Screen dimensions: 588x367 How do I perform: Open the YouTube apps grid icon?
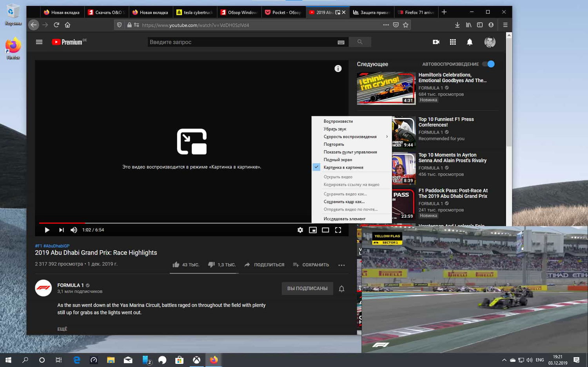point(453,42)
